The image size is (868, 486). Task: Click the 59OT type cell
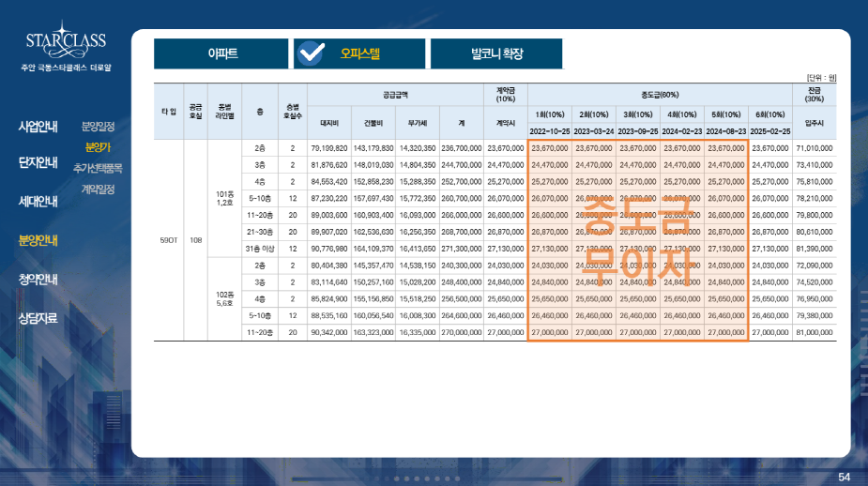pos(169,239)
